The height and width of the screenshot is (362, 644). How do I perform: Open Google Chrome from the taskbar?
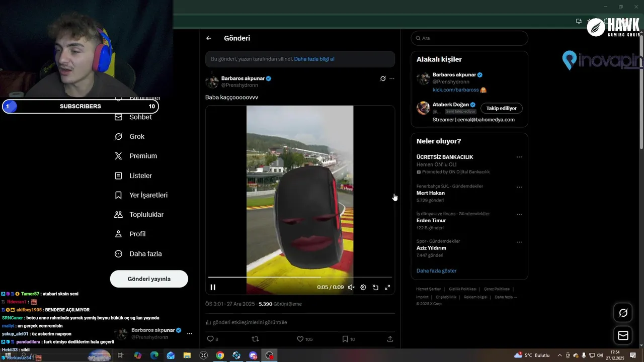pos(220,355)
